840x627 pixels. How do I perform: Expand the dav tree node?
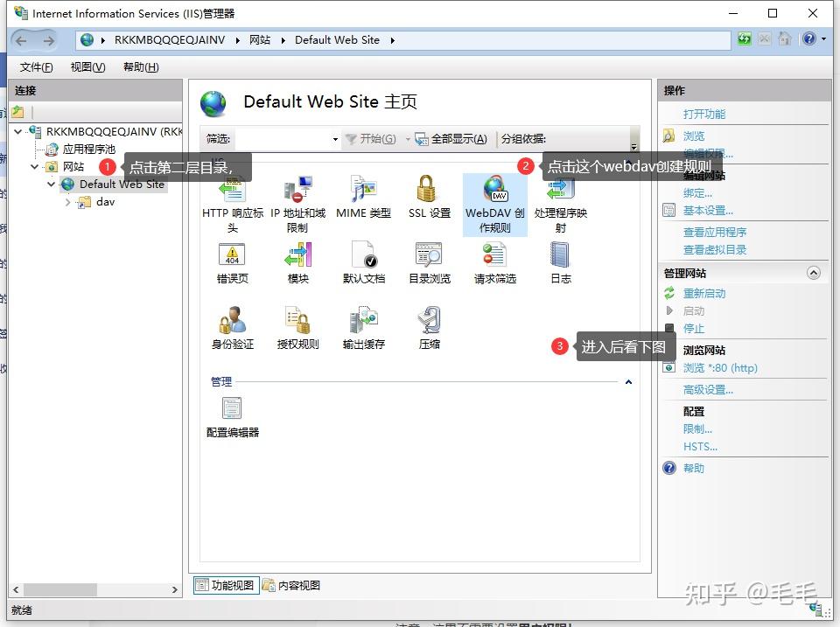point(67,201)
